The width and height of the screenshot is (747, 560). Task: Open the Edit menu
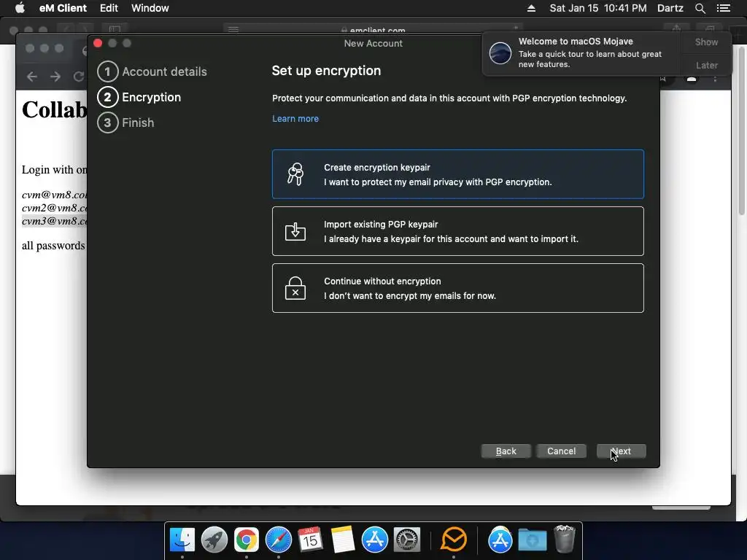coord(109,8)
